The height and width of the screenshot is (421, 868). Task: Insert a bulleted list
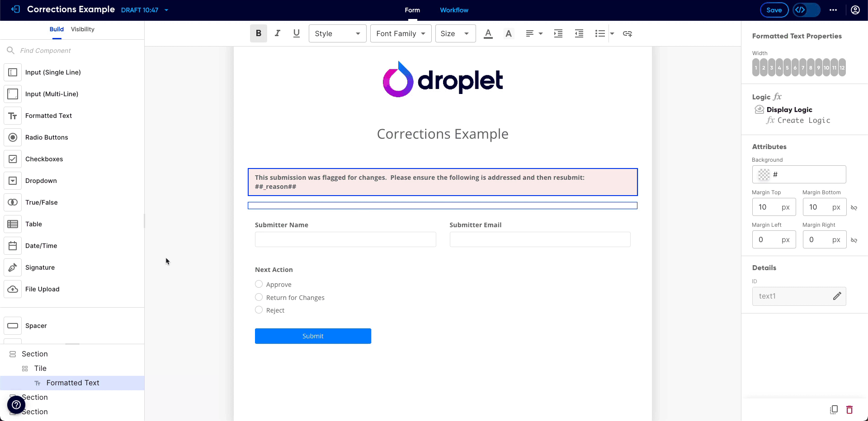pos(600,33)
